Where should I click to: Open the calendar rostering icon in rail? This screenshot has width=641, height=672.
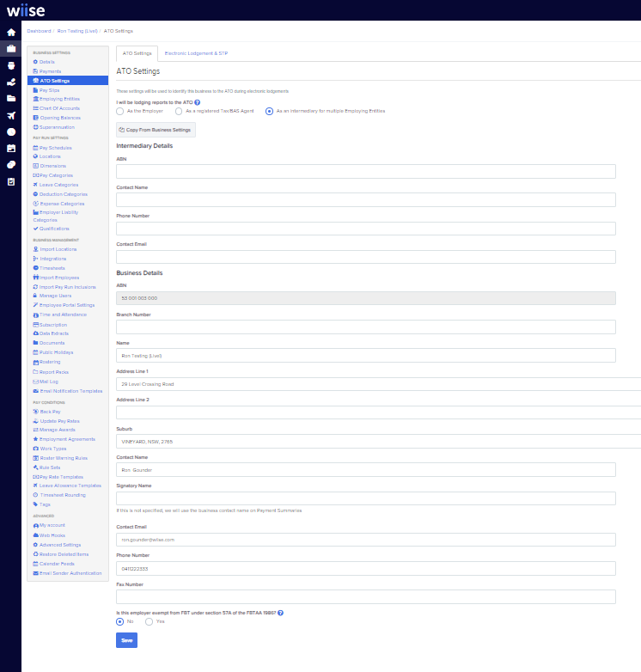pyautogui.click(x=11, y=149)
